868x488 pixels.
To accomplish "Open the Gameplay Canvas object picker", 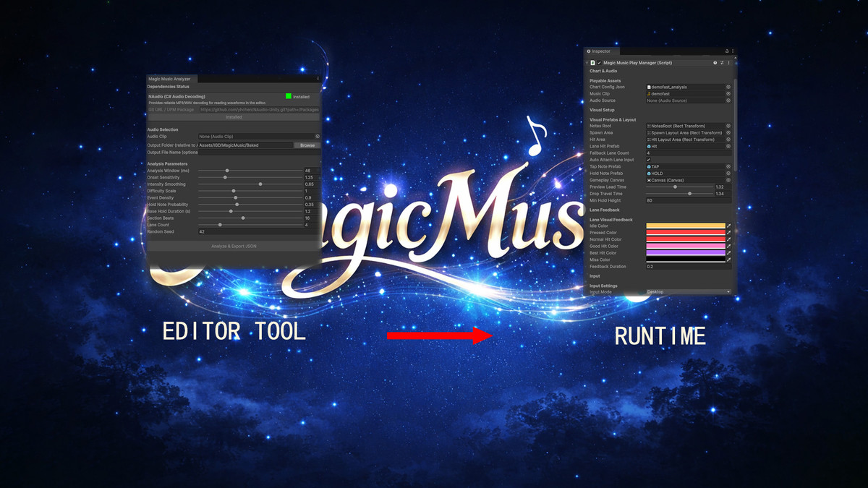I will (x=728, y=180).
